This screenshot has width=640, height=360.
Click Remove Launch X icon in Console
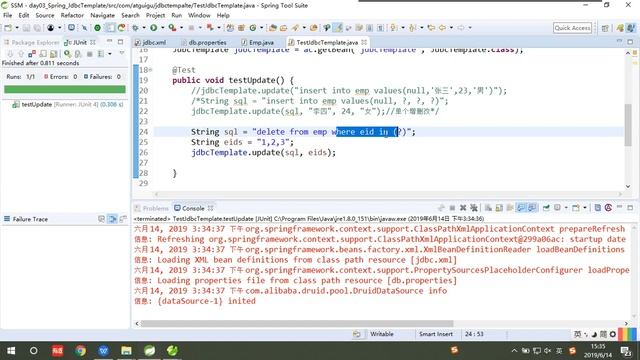(x=463, y=208)
